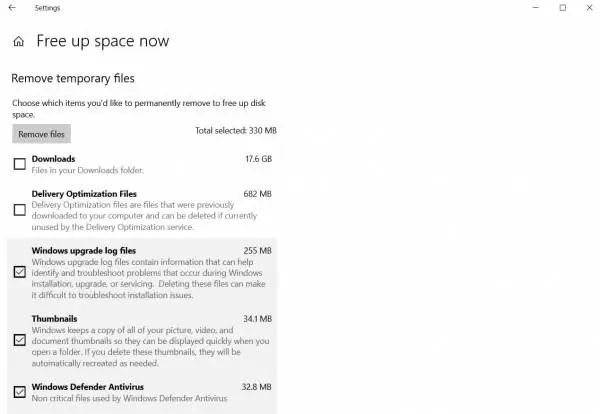Viewport: 600px width, 414px height.
Task: Click the Free up space now heading
Action: tap(103, 41)
